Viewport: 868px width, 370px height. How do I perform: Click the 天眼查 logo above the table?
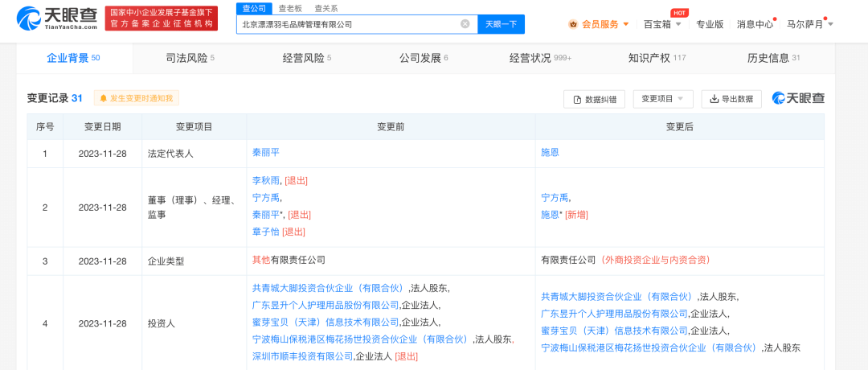(798, 98)
